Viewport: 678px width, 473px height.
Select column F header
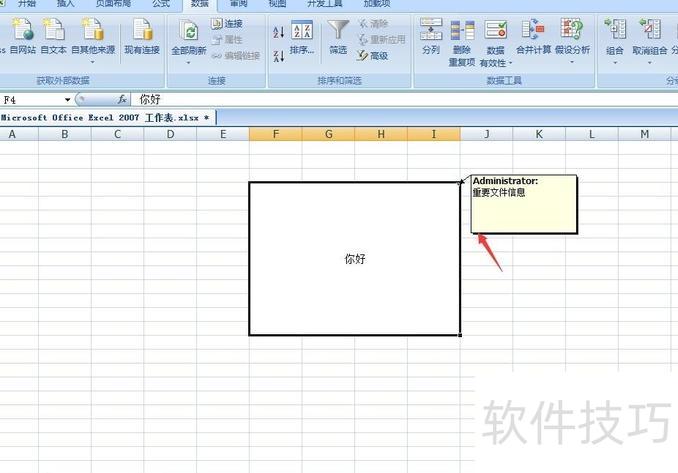point(275,134)
